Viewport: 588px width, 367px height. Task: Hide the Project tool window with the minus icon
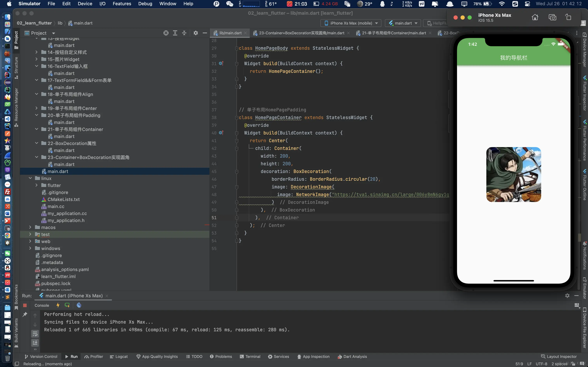coord(205,33)
